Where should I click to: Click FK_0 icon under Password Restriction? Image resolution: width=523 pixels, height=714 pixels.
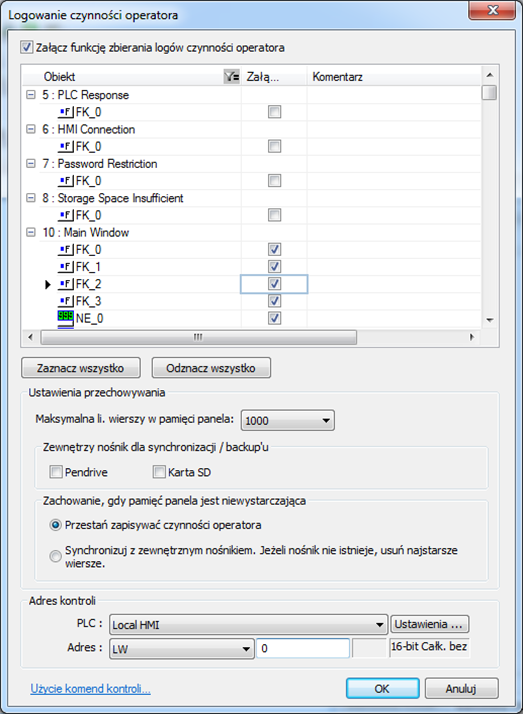[x=66, y=181]
